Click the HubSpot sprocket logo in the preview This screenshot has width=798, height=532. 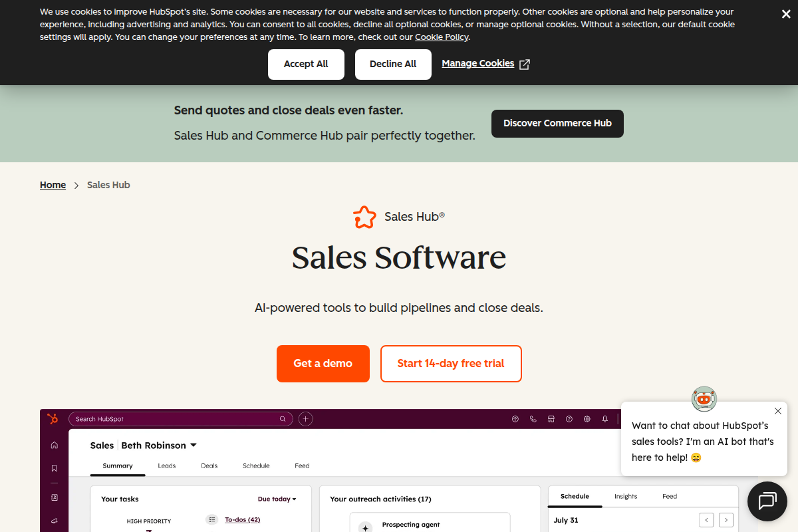coord(53,419)
